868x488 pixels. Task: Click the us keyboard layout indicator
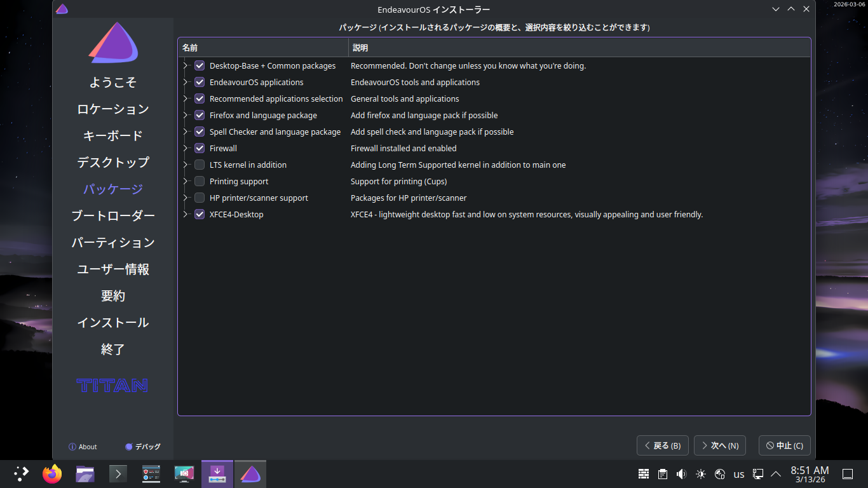pyautogui.click(x=739, y=474)
